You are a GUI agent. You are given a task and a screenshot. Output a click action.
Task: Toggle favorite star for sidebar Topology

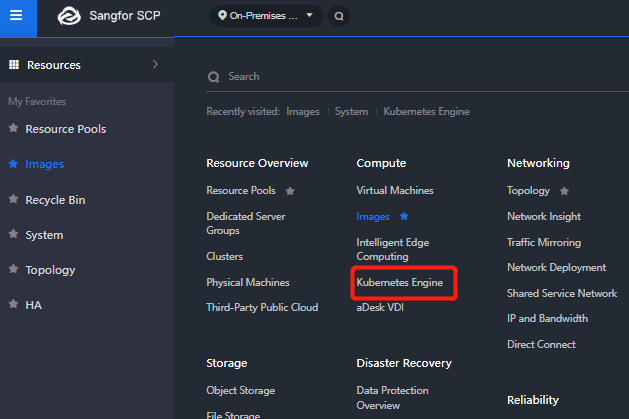point(13,269)
